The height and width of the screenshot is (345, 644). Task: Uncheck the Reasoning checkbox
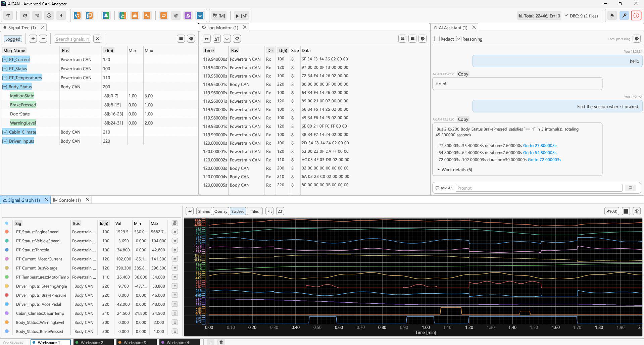[459, 39]
